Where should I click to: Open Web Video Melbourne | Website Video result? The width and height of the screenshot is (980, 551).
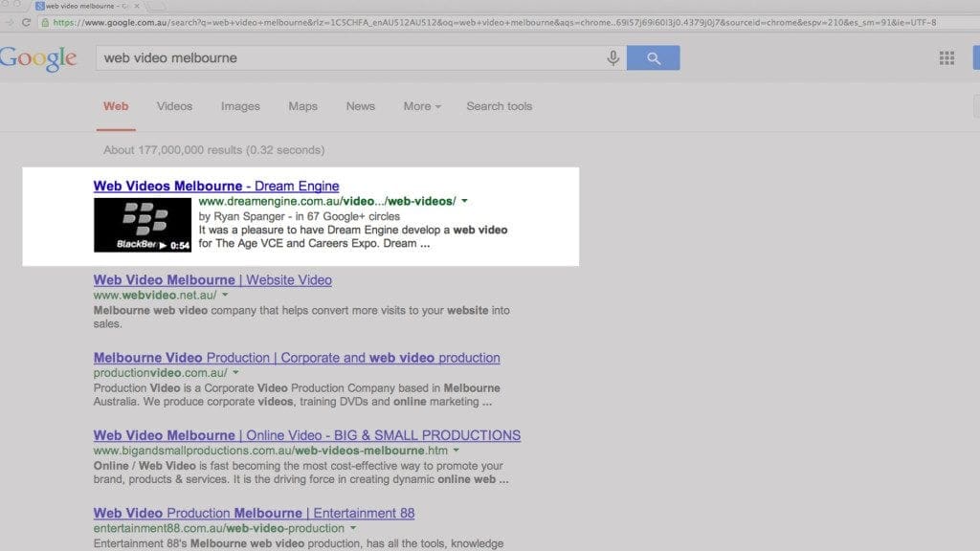point(212,280)
